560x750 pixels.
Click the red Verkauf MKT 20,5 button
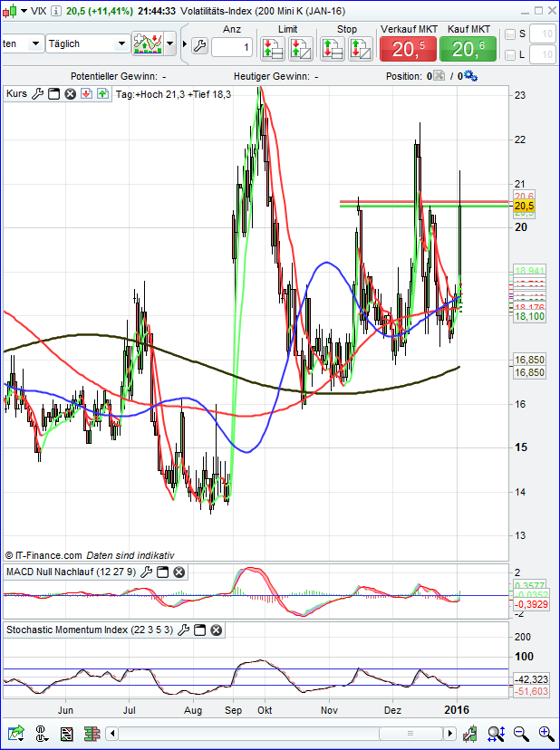pyautogui.click(x=409, y=48)
